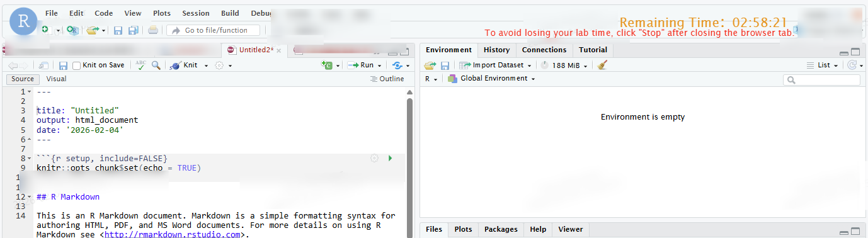Open the Code menu

click(x=104, y=13)
